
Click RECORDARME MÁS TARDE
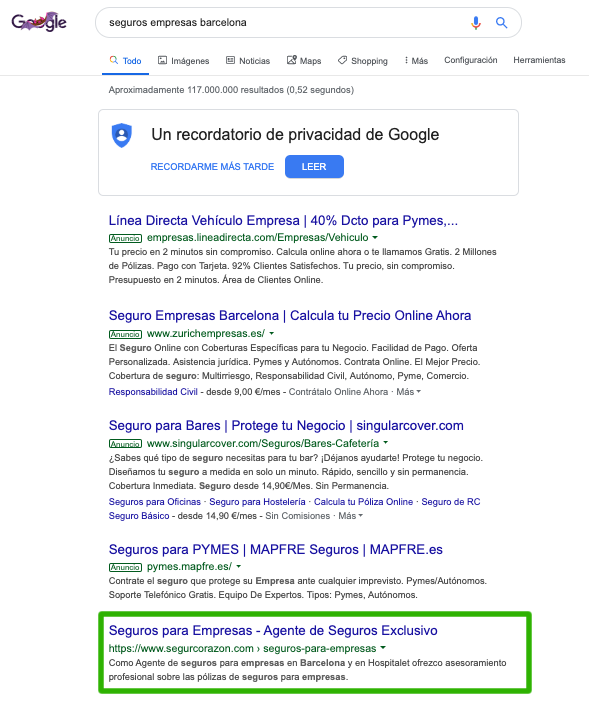212,167
